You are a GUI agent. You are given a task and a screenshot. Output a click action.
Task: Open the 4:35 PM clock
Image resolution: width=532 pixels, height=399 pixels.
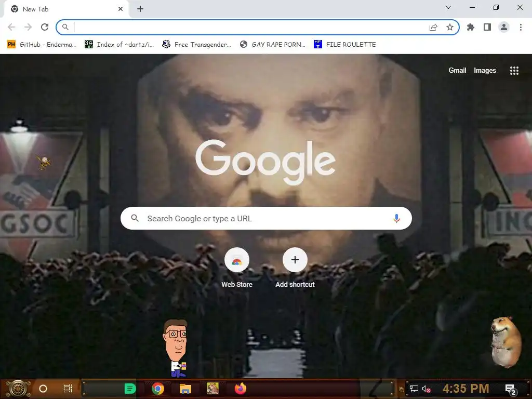tap(465, 389)
